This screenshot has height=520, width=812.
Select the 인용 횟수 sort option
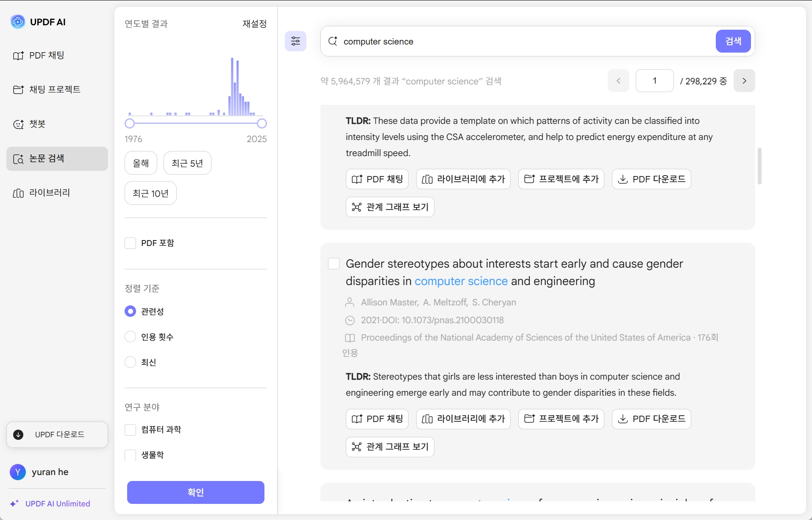click(x=130, y=337)
